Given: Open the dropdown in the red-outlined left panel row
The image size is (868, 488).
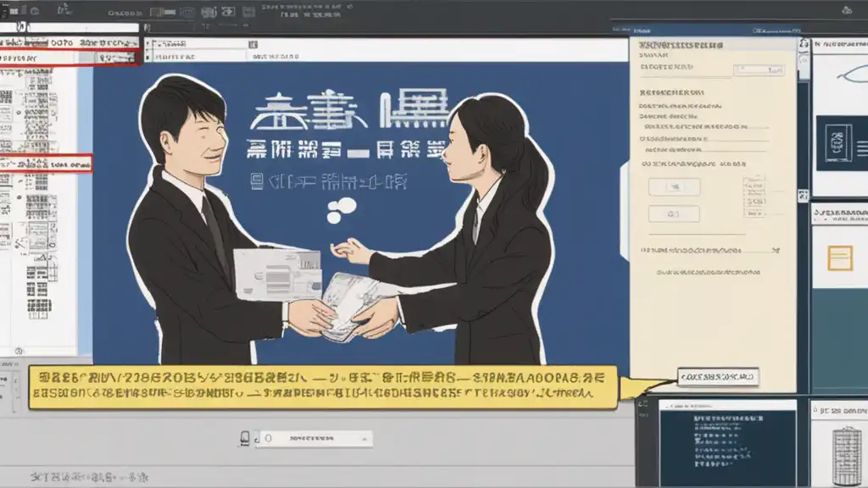Looking at the screenshot, I should (x=115, y=58).
